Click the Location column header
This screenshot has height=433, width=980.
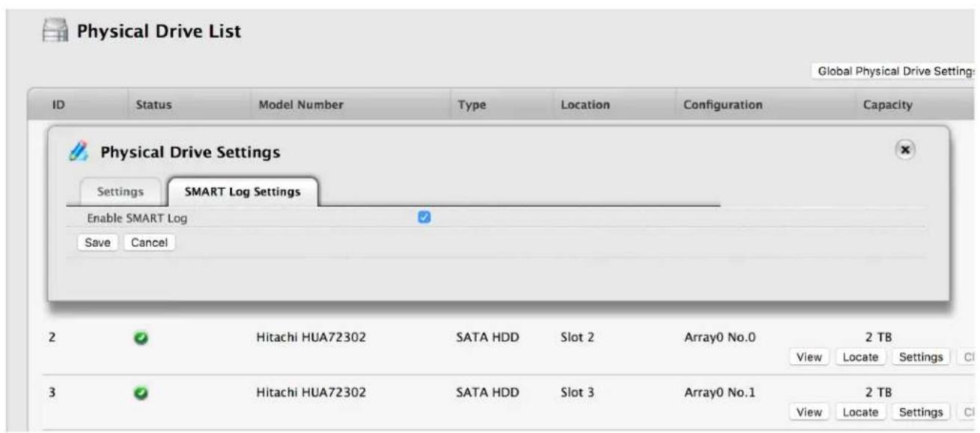coord(585,106)
